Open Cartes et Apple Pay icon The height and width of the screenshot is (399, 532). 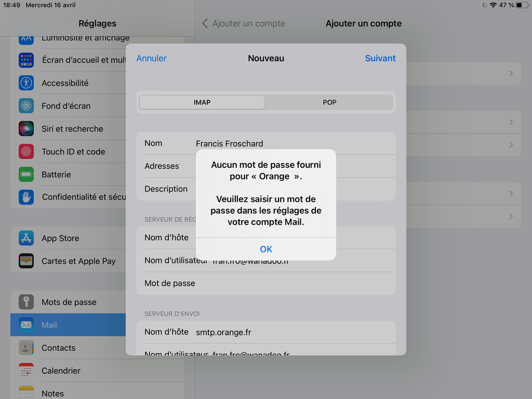[x=26, y=261]
